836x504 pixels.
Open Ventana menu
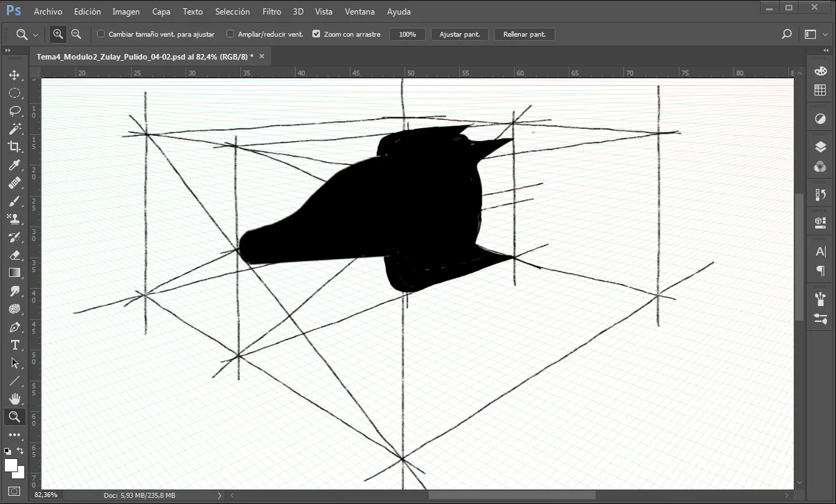coord(359,12)
